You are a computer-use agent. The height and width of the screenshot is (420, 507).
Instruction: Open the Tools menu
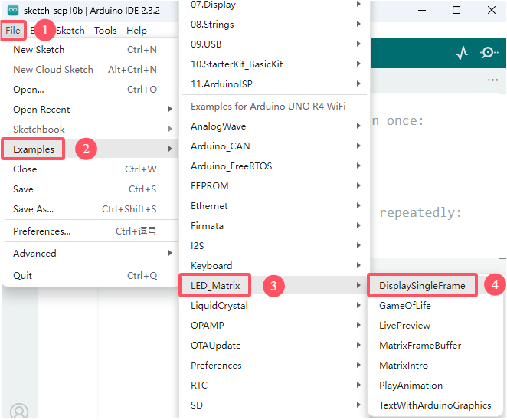106,31
